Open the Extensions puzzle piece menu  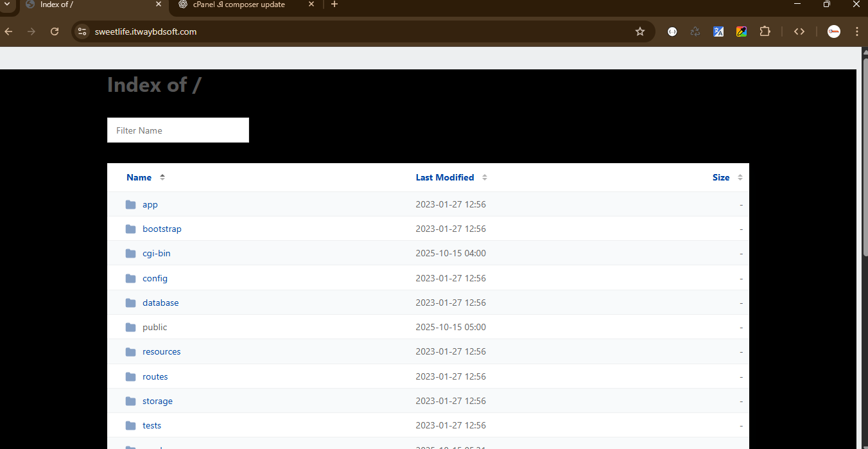click(x=765, y=31)
